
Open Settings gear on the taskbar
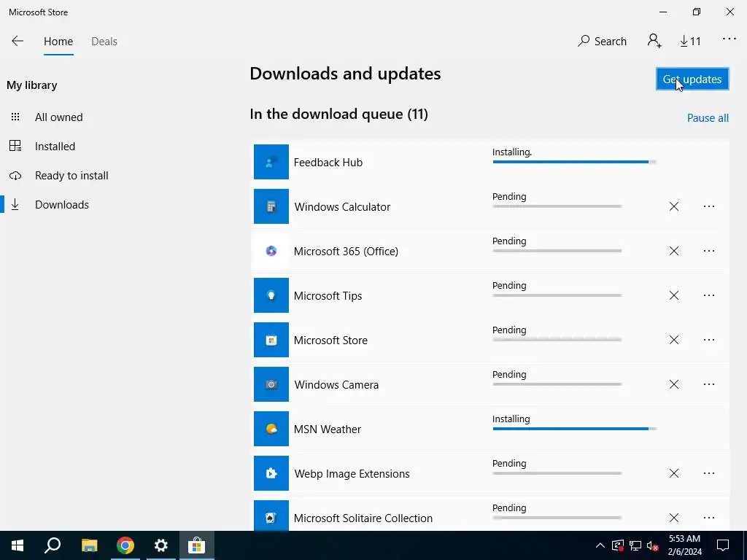point(161,545)
